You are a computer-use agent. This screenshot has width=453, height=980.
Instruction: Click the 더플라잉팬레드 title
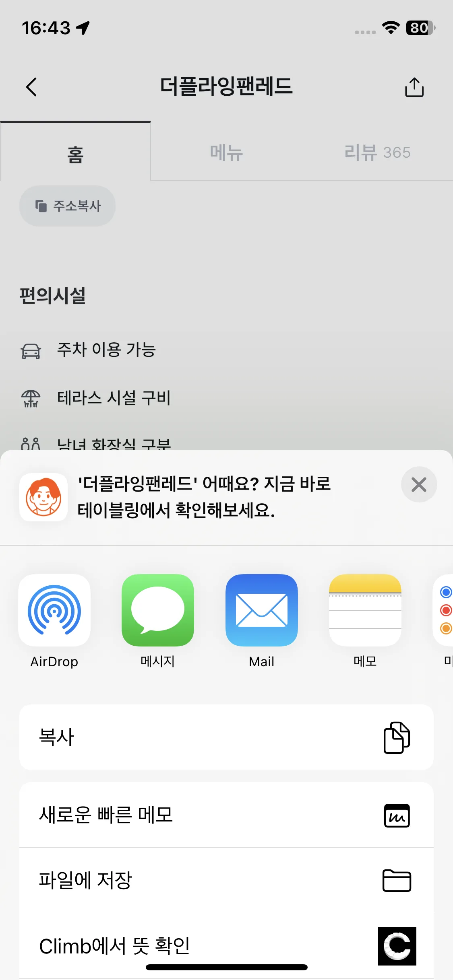coord(226,86)
